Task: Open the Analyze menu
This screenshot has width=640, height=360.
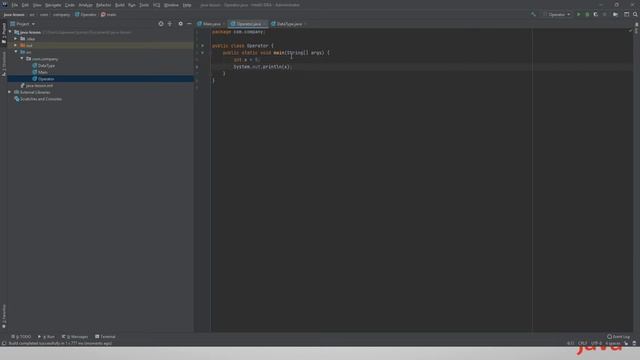Action: pyautogui.click(x=86, y=5)
